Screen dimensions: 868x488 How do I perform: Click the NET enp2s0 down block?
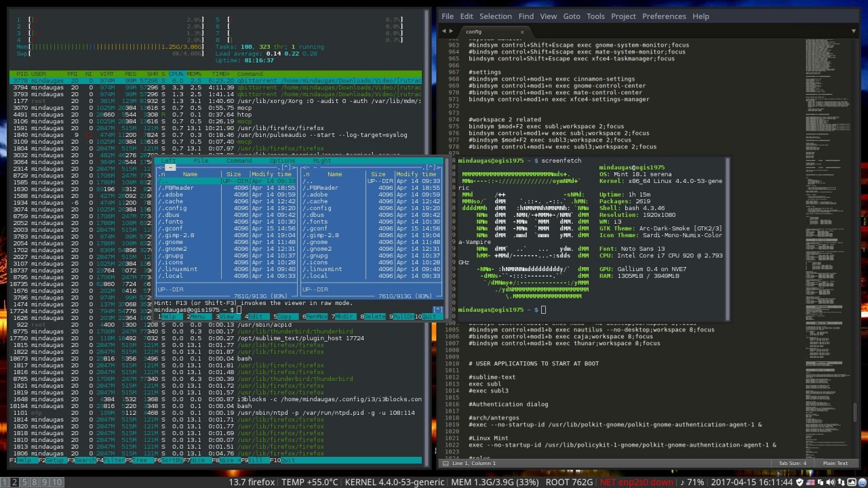(x=636, y=483)
